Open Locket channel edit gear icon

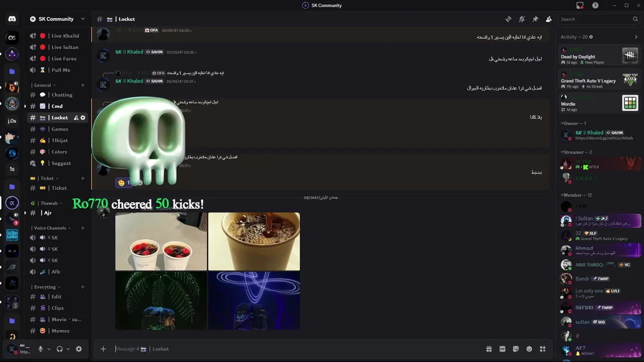(83, 118)
